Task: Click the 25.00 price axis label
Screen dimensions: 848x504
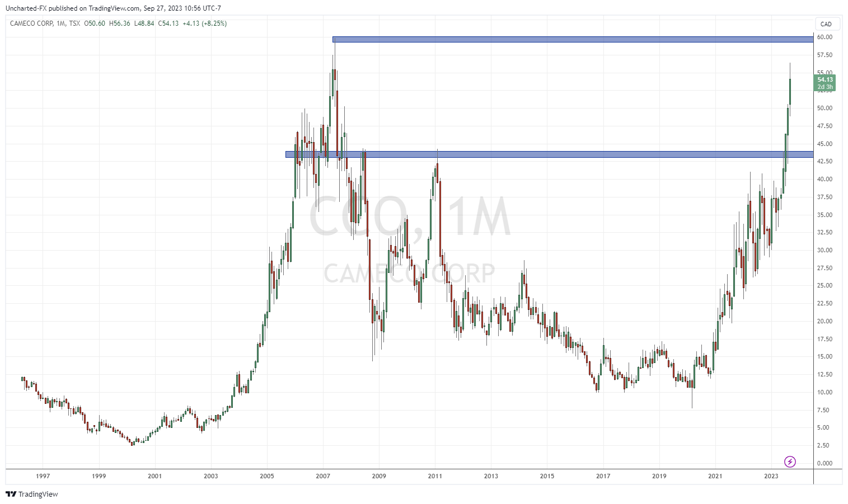Action: pos(824,286)
